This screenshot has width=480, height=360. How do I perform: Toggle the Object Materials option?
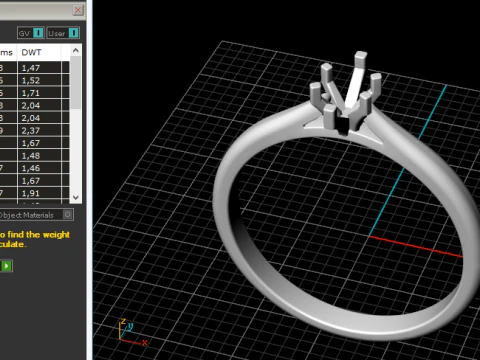pyautogui.click(x=68, y=215)
